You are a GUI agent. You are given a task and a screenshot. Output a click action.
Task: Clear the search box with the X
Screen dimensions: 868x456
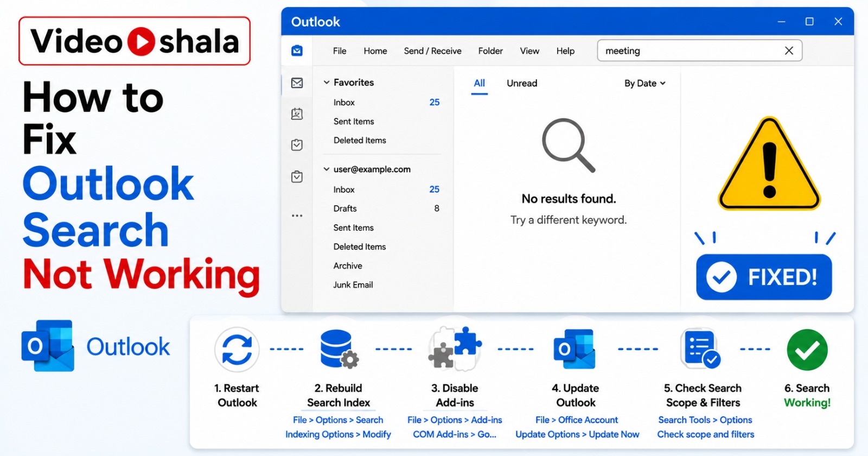point(789,50)
